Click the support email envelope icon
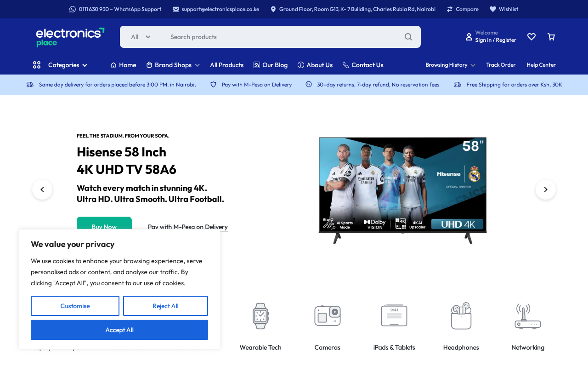The height and width of the screenshot is (368, 588). (176, 9)
